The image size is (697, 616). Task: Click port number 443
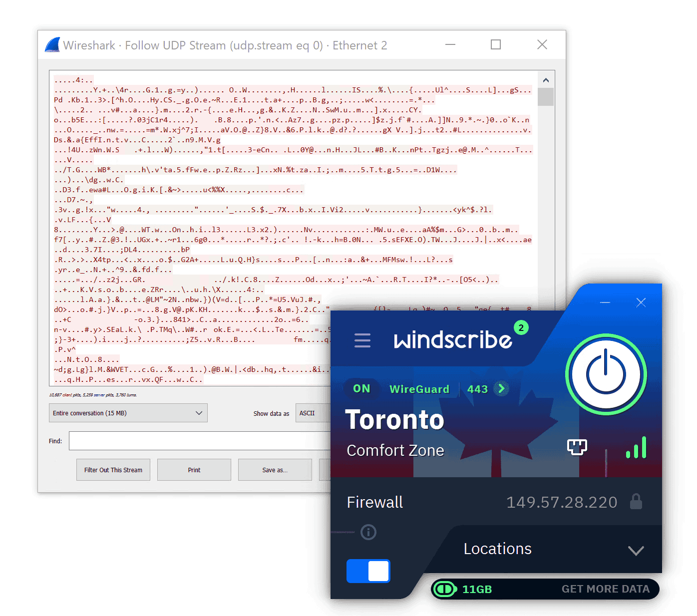tap(477, 389)
